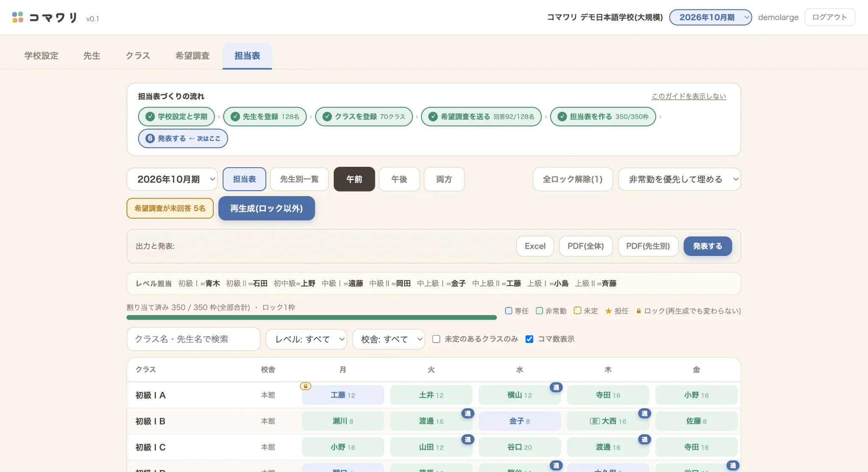868x472 pixels.
Task: Click 希望調査が未回答 5名 warning button
Action: click(170, 208)
